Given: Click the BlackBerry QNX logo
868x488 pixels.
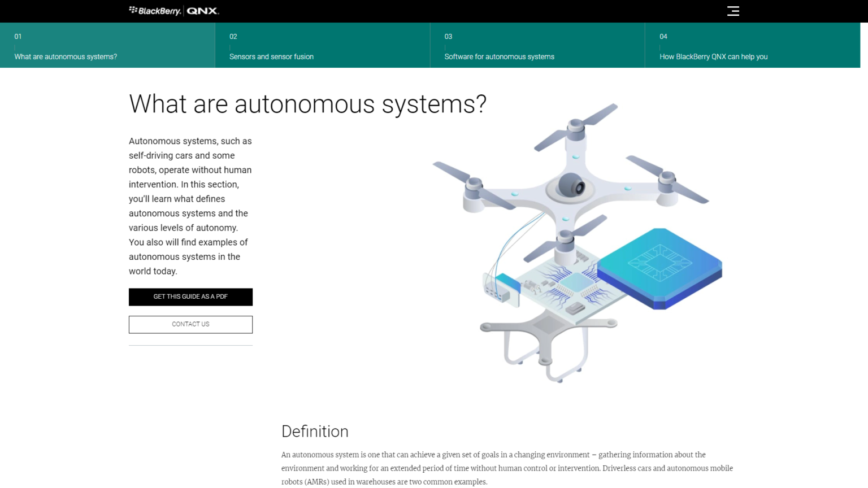Looking at the screenshot, I should [x=174, y=11].
